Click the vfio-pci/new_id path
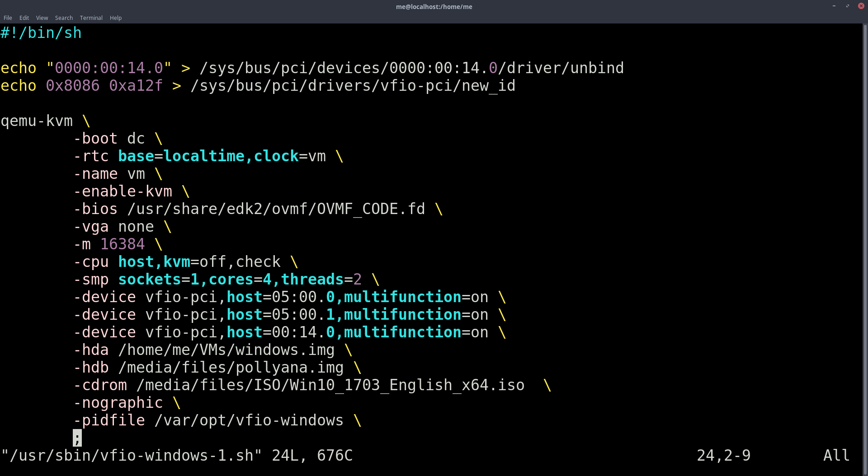This screenshot has width=868, height=476. click(353, 86)
